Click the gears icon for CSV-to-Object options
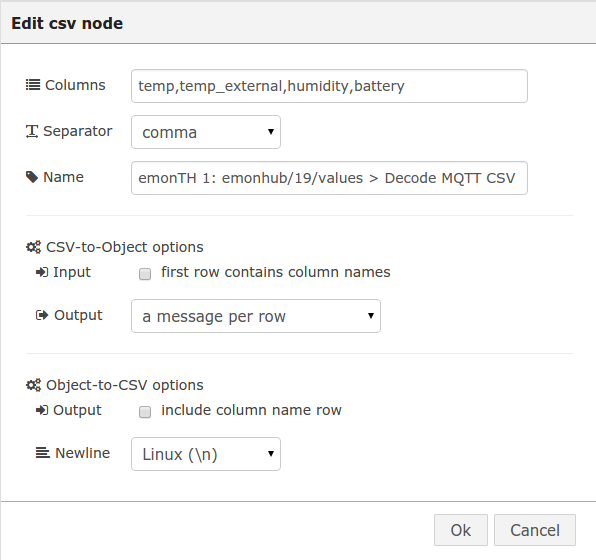Image resolution: width=596 pixels, height=560 pixels. (33, 247)
